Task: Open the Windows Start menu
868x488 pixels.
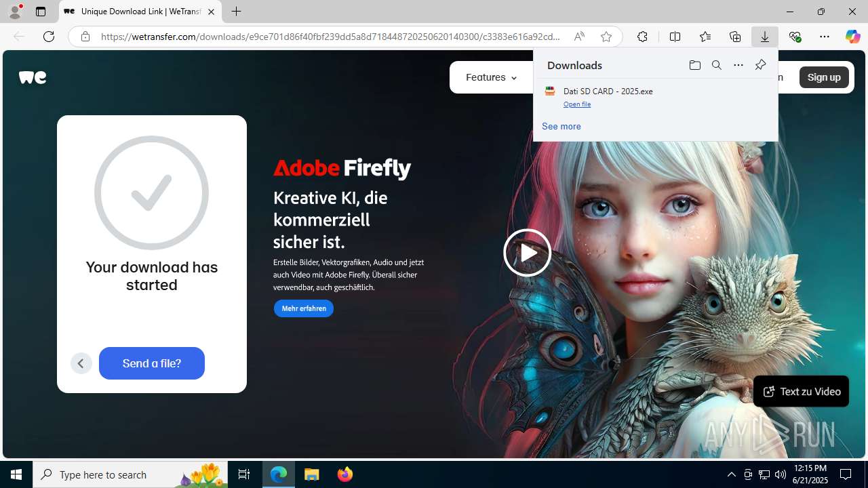Action: 16,474
